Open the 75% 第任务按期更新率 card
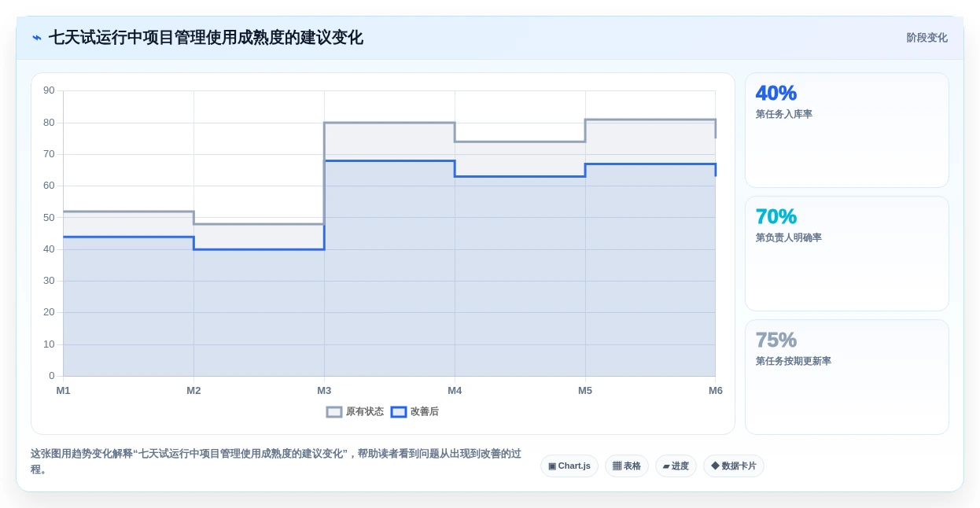 point(847,377)
